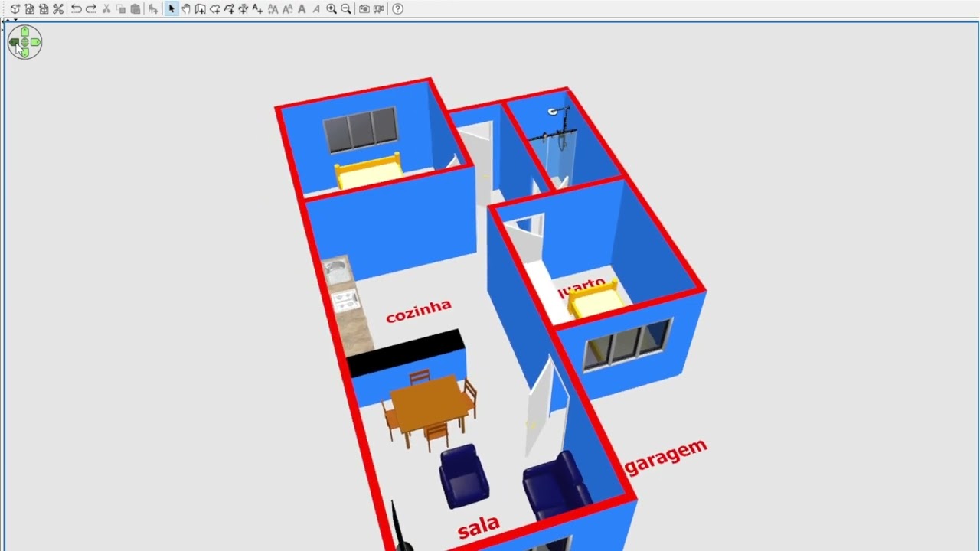Click the Open home icon
980x551 pixels.
point(29,9)
